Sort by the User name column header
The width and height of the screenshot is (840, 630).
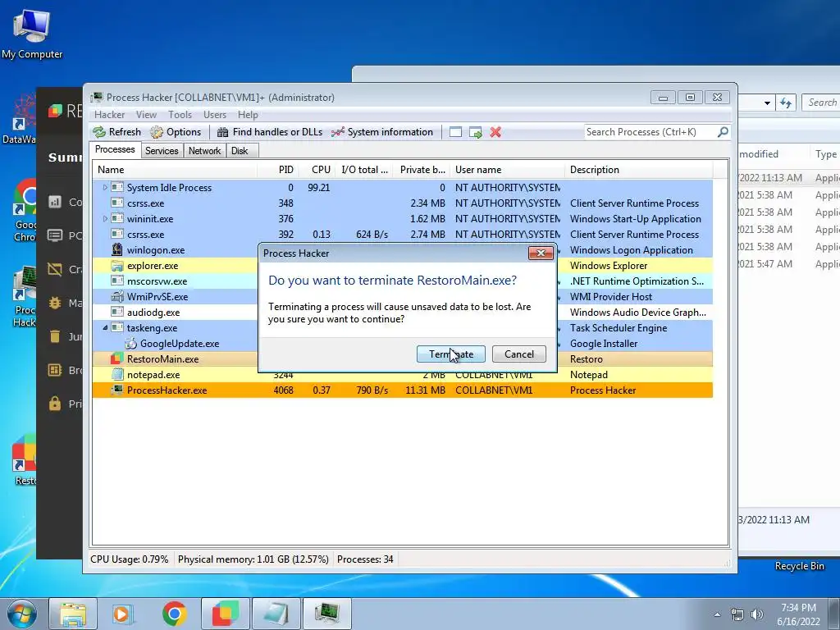click(x=507, y=170)
